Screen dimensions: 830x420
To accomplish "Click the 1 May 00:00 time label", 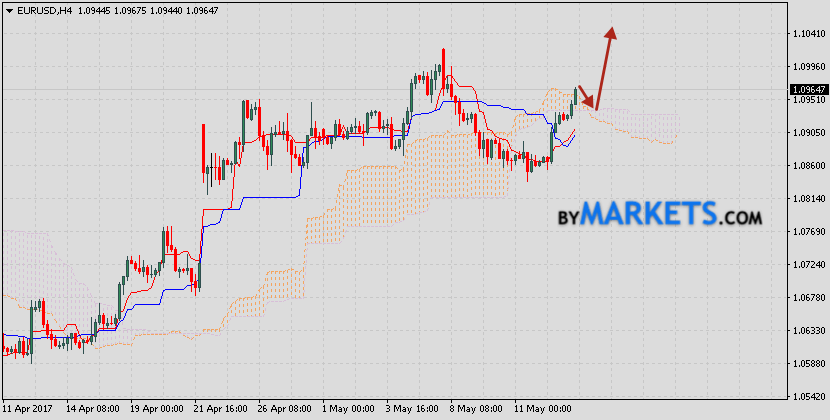I will (346, 409).
